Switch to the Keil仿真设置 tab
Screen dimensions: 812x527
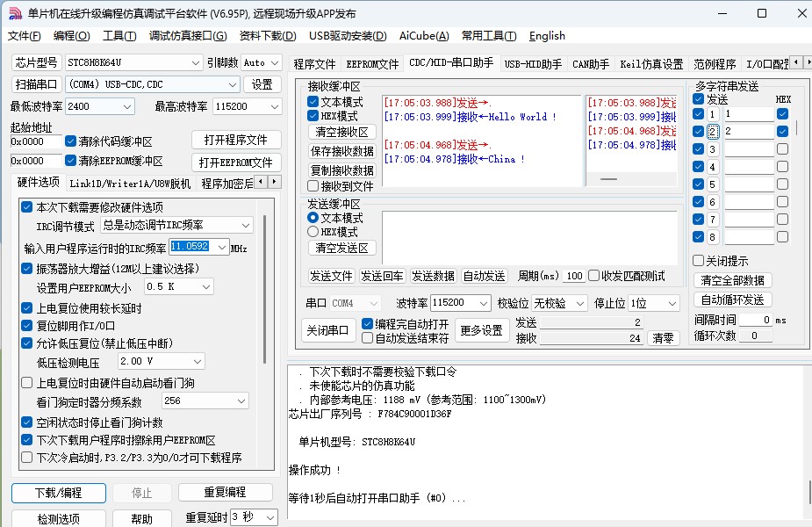pyautogui.click(x=651, y=64)
